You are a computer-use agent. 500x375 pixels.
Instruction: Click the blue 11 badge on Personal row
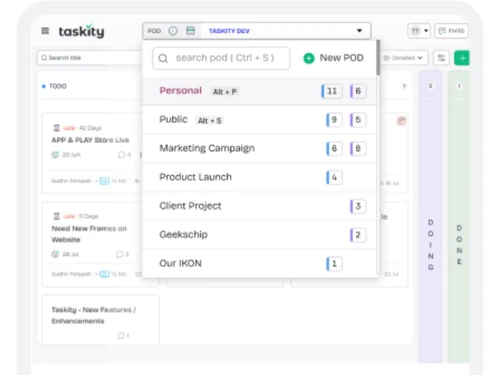332,91
